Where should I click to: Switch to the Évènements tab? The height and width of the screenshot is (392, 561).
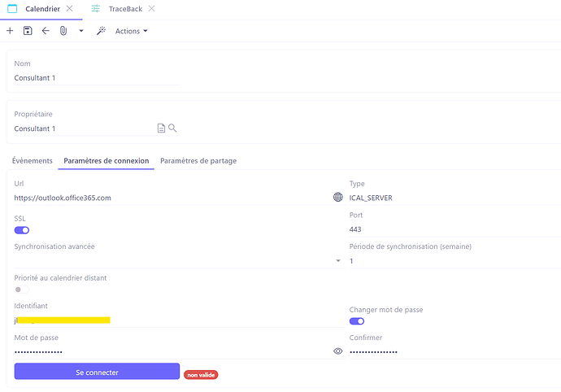[33, 161]
